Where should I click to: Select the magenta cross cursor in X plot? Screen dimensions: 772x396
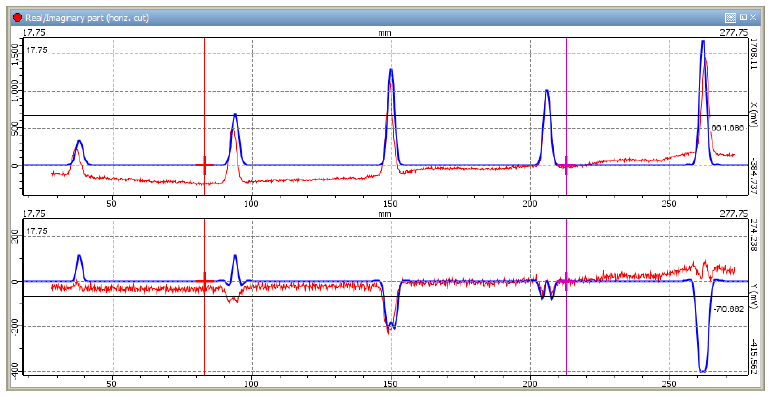click(566, 165)
